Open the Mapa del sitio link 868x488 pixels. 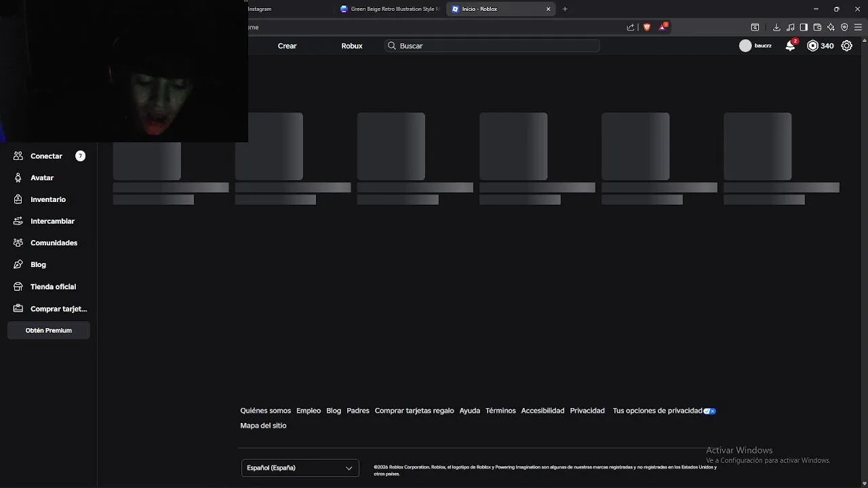[x=263, y=426]
